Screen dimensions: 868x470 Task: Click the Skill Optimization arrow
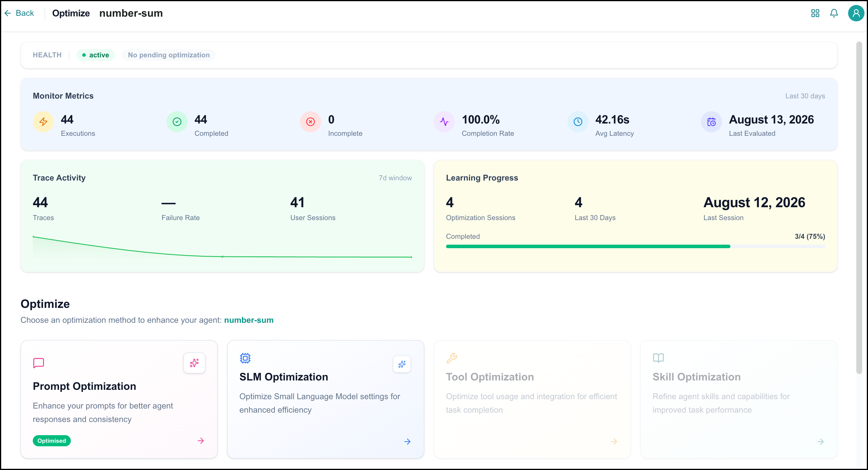[x=821, y=441]
